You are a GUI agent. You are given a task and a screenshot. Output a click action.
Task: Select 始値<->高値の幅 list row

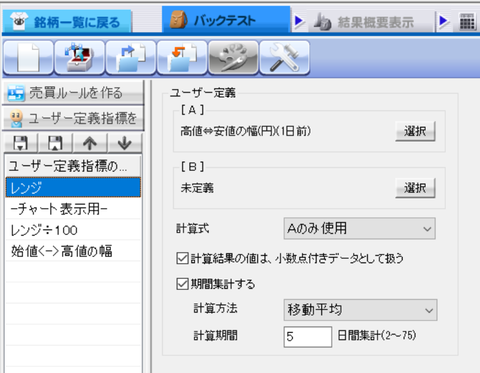(73, 251)
